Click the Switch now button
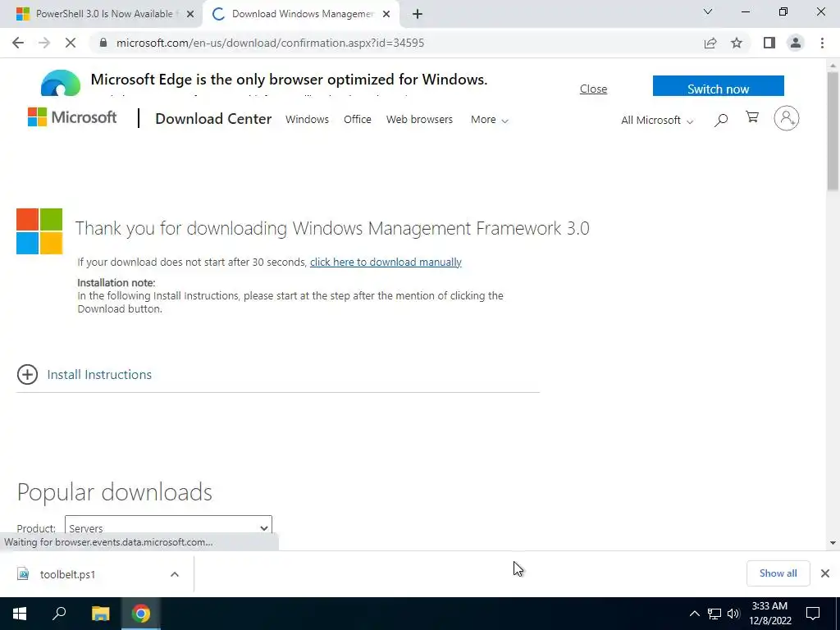This screenshot has width=840, height=630. tap(718, 87)
